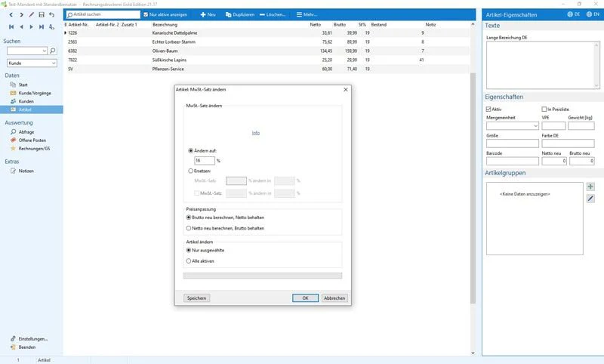Click the undo arrow icon in sidebar toolbar
The height and width of the screenshot is (364, 604).
point(51,15)
